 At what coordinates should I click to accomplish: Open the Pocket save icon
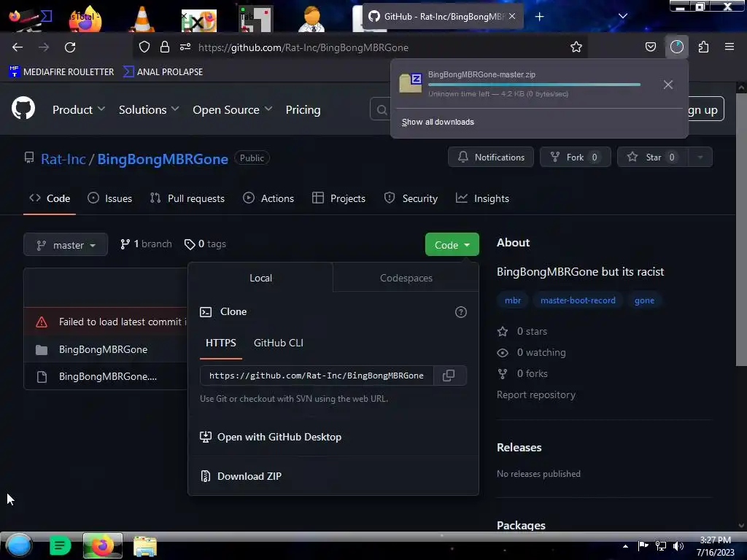point(650,47)
